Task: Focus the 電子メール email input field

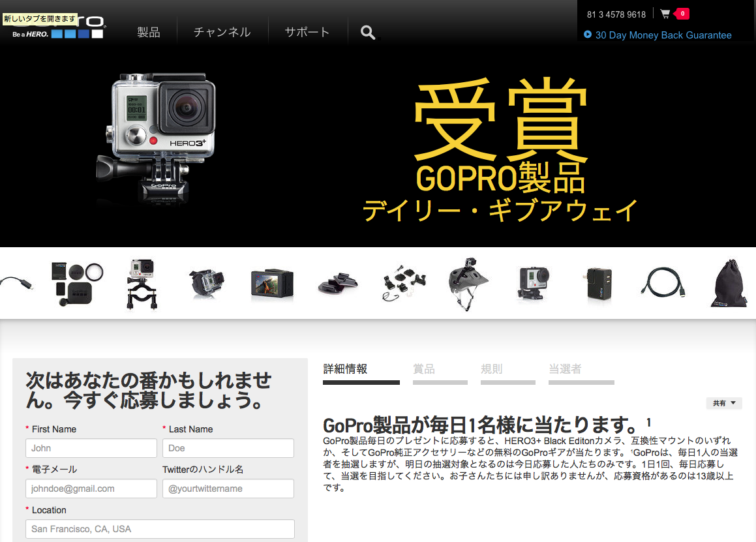Action: (x=91, y=489)
